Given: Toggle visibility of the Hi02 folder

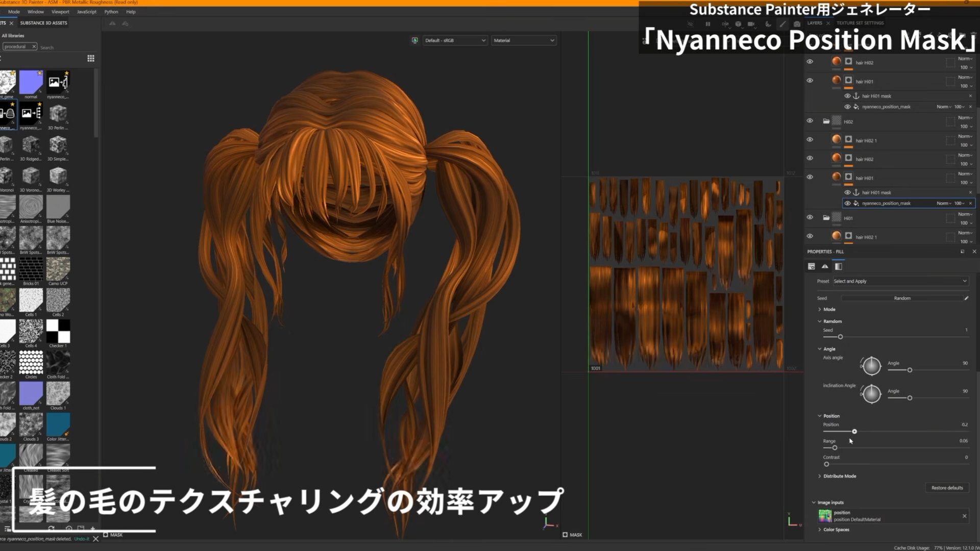Looking at the screenshot, I should click(810, 121).
